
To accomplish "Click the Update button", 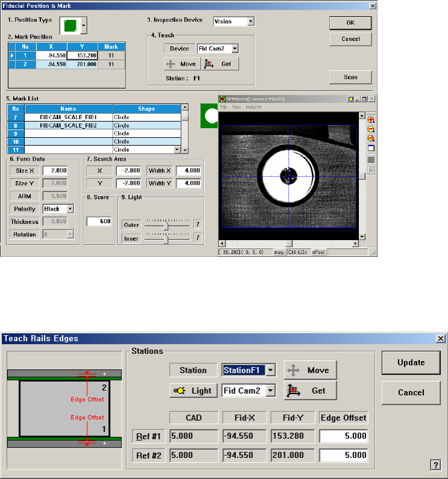I will [x=411, y=362].
